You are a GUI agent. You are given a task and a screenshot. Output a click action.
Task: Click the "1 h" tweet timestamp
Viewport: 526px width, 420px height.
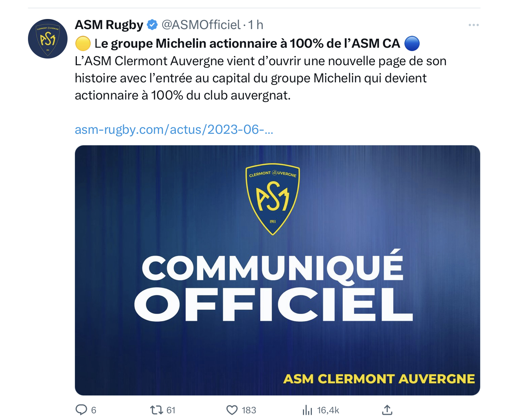pyautogui.click(x=256, y=25)
